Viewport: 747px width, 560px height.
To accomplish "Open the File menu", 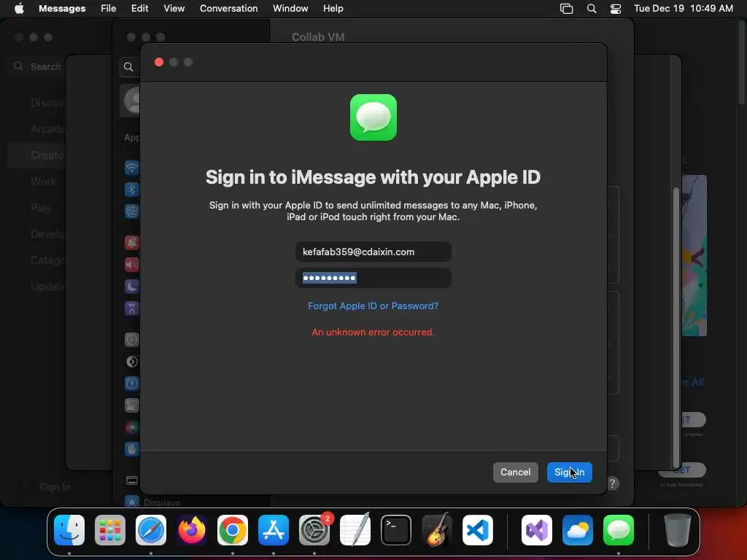I will click(x=108, y=9).
